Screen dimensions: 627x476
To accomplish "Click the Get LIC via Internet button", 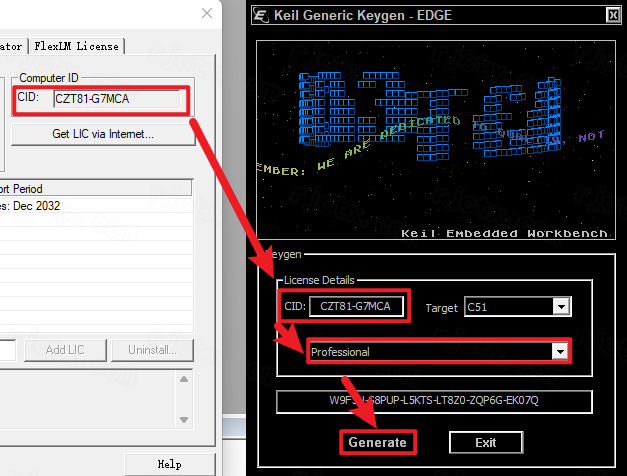I will tap(103, 134).
